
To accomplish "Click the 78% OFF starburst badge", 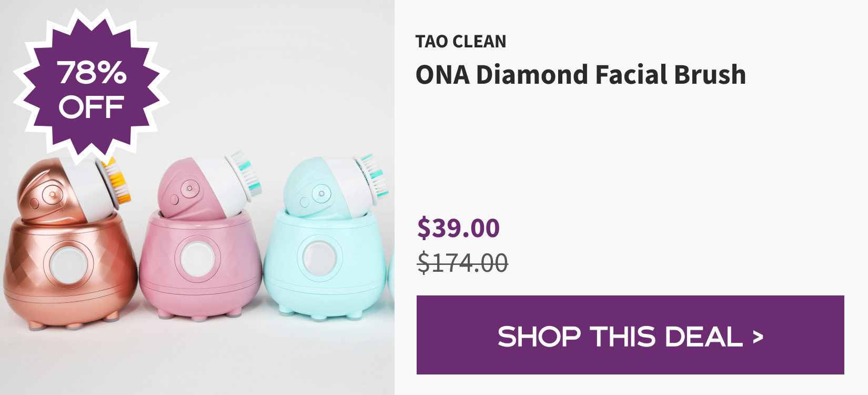I will click(x=92, y=87).
